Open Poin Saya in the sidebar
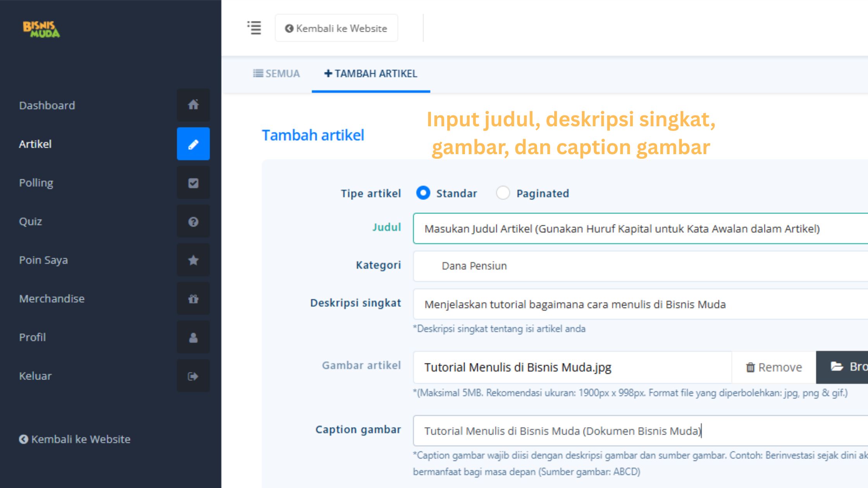The width and height of the screenshot is (868, 488). [x=43, y=260]
